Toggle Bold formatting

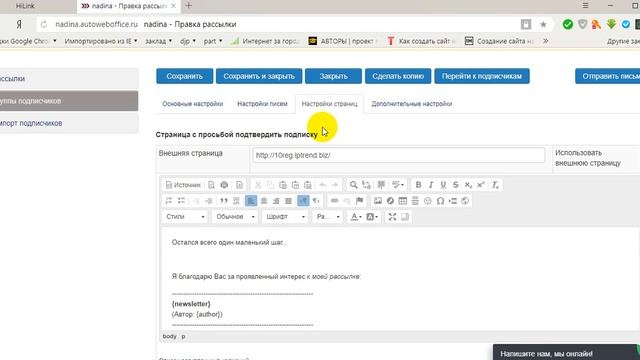pos(418,185)
